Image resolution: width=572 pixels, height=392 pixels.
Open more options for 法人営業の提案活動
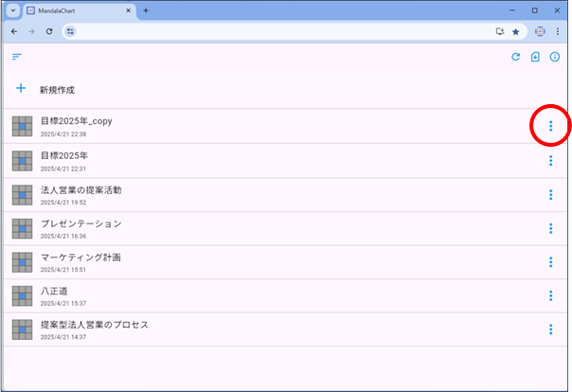[x=551, y=195]
